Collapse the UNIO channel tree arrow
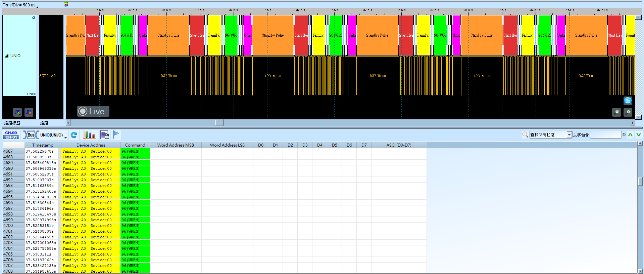 [6, 56]
